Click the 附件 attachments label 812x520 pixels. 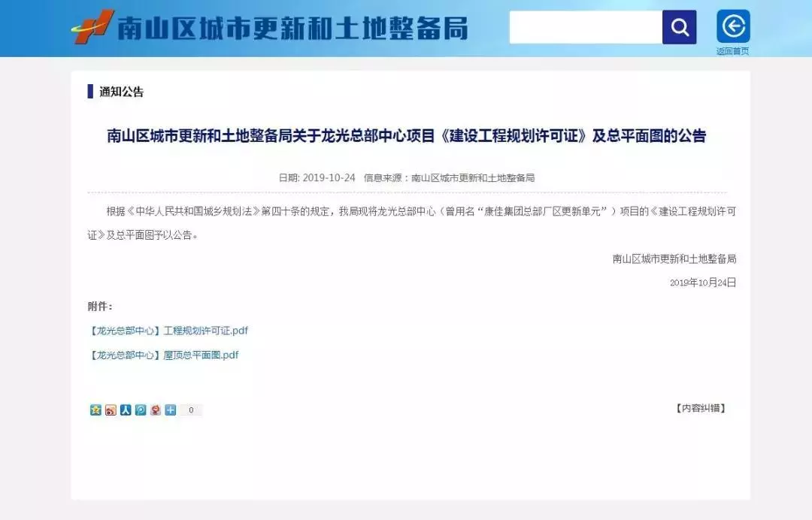100,307
